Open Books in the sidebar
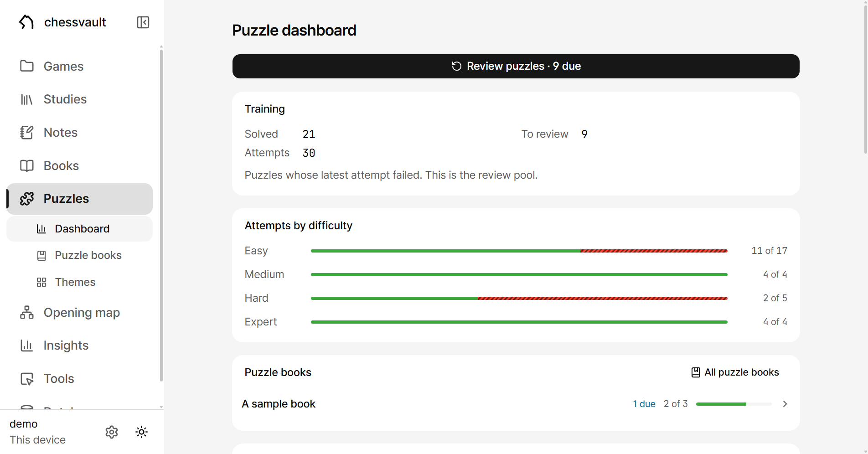Image resolution: width=868 pixels, height=454 pixels. pos(80,166)
